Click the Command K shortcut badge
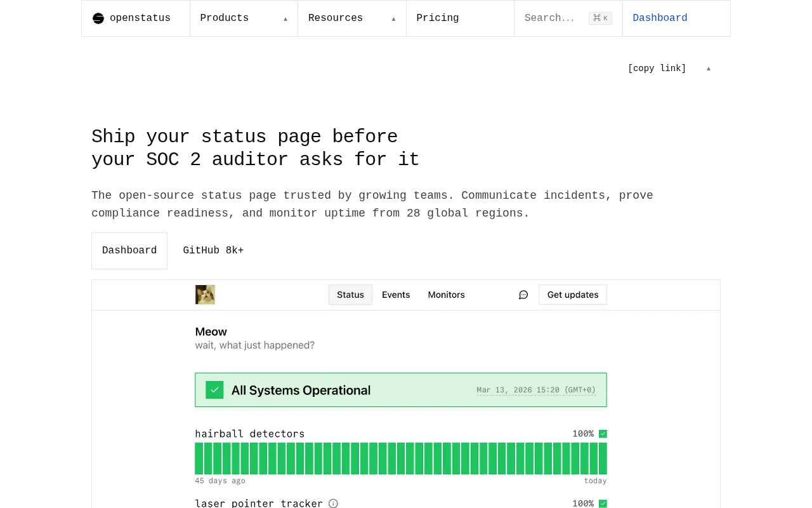The width and height of the screenshot is (812, 508). (600, 18)
